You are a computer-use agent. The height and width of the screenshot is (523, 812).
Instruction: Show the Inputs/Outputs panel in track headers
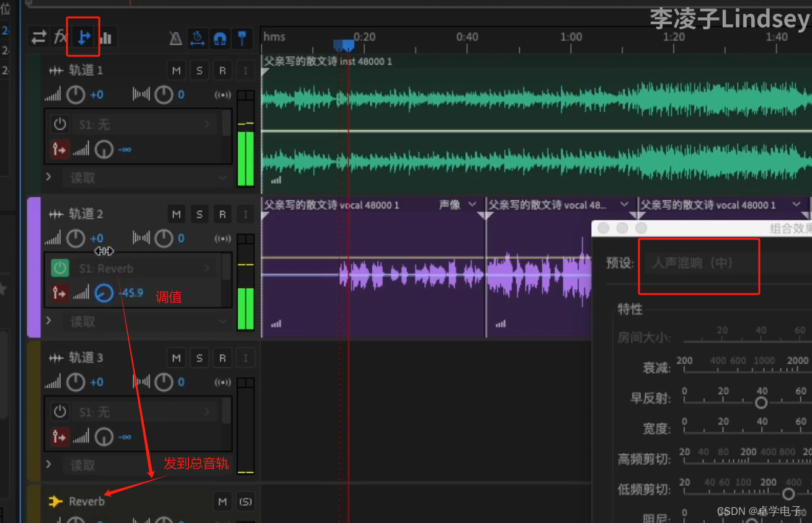coord(38,38)
